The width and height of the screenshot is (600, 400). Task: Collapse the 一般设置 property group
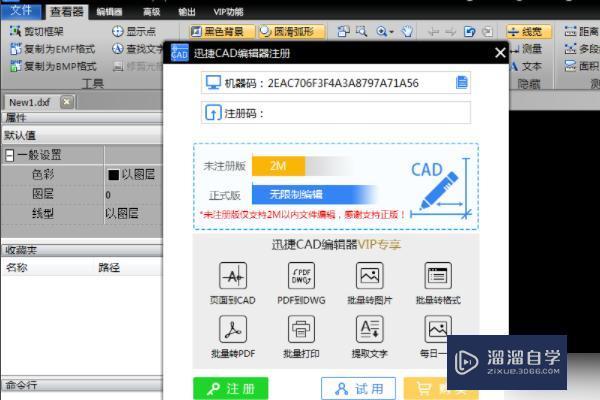click(10, 155)
